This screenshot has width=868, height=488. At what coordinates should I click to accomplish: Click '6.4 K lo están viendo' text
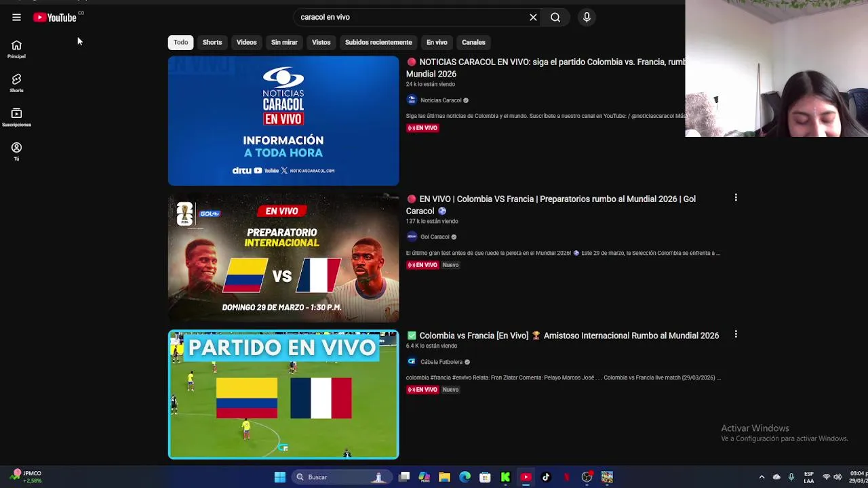coord(432,346)
